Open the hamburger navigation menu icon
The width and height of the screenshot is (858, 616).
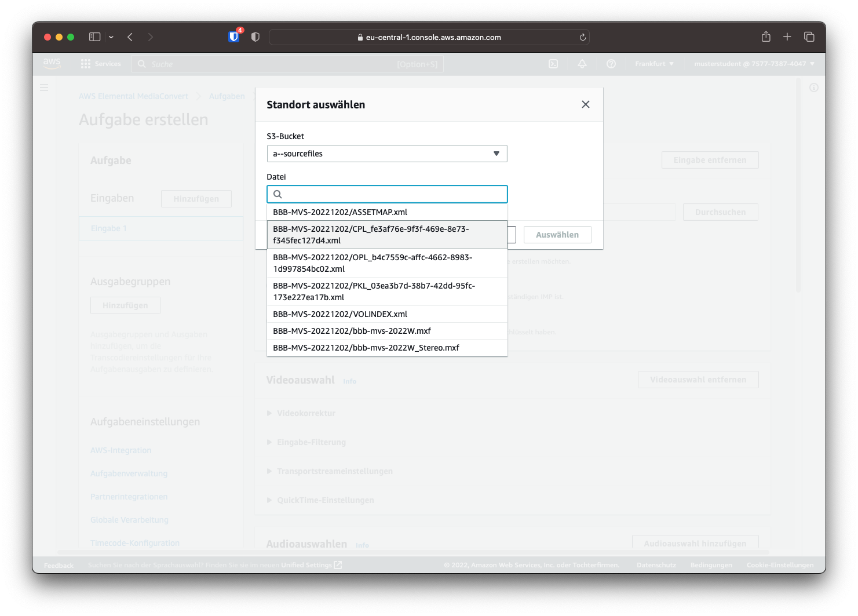44,88
